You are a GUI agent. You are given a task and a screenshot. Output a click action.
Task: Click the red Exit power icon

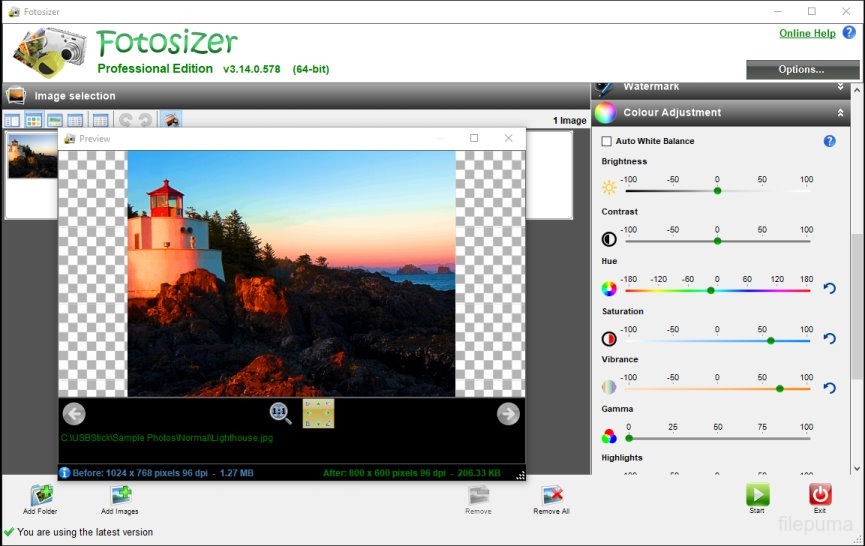pos(820,494)
